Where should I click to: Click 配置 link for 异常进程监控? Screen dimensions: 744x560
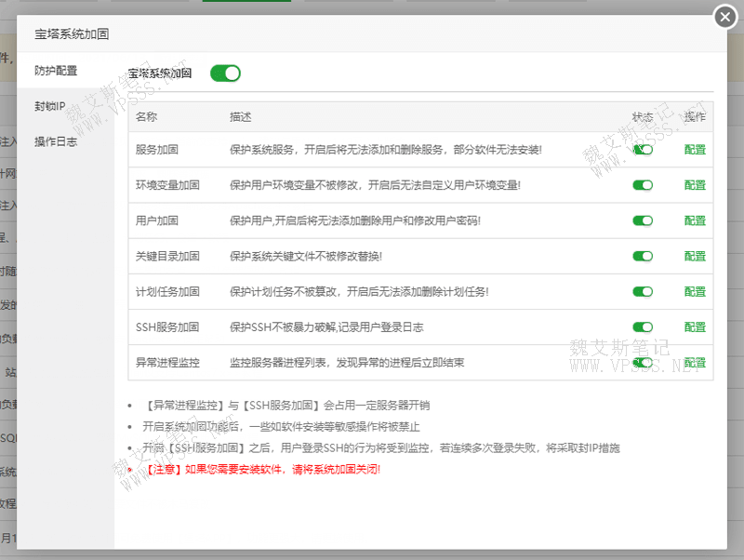(x=695, y=362)
